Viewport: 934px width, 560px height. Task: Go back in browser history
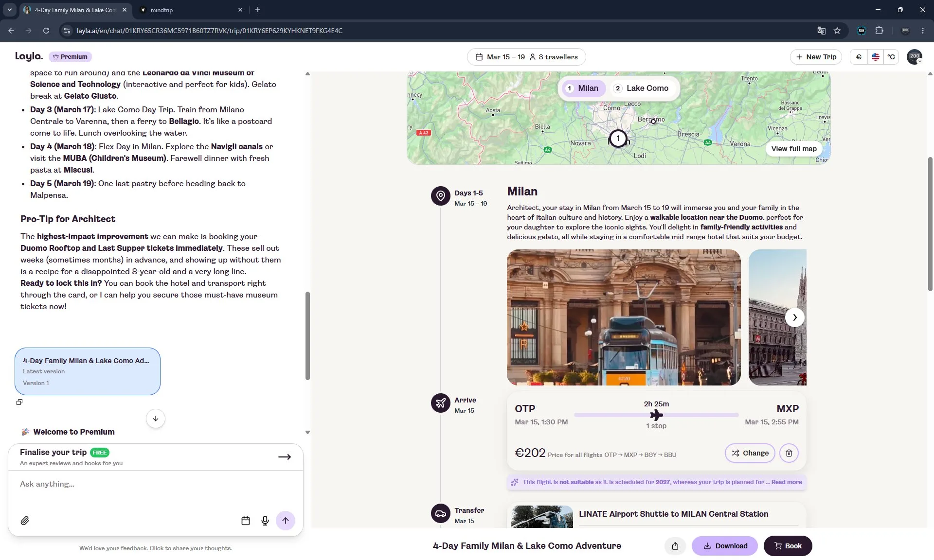point(11,31)
